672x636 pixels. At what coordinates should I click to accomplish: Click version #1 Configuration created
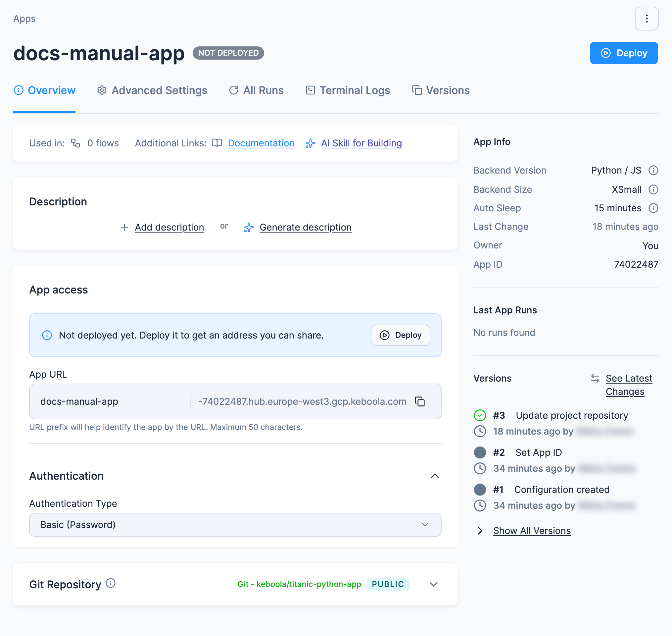click(551, 490)
